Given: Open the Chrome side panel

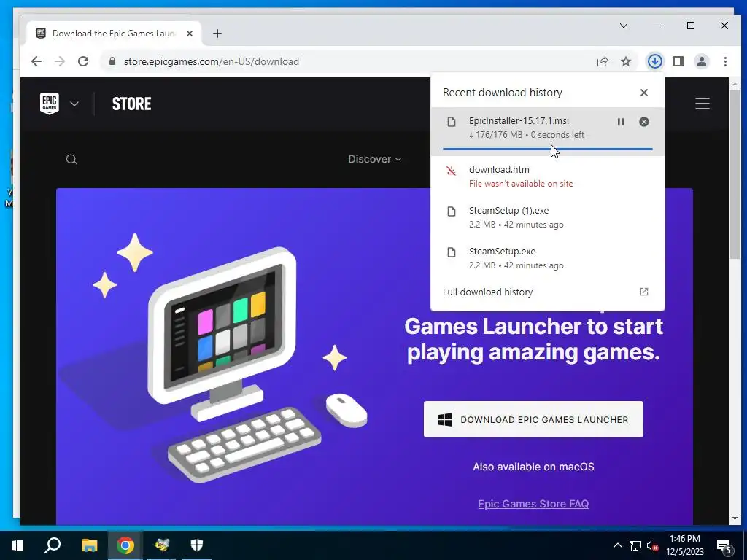Looking at the screenshot, I should (678, 61).
